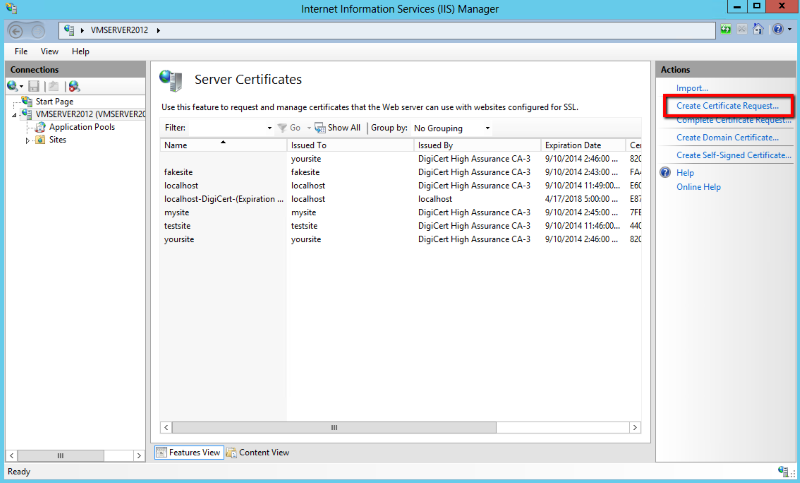800x483 pixels.
Task: Open the Filter field dropdown arrow
Action: pos(270,128)
